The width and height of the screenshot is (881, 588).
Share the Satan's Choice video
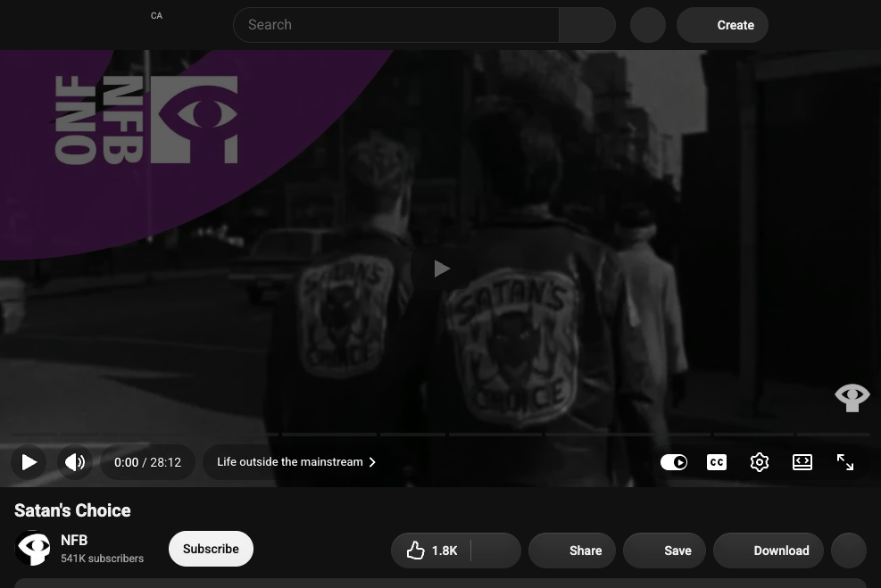click(x=572, y=551)
